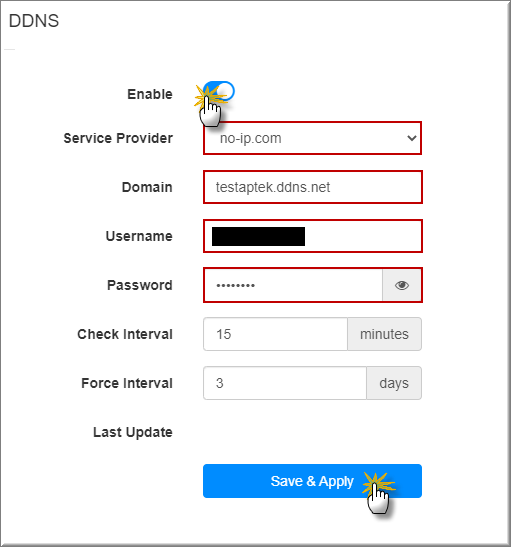Click the chevron arrow beside no-ip.com
Screen dimensions: 511x547
click(412, 138)
